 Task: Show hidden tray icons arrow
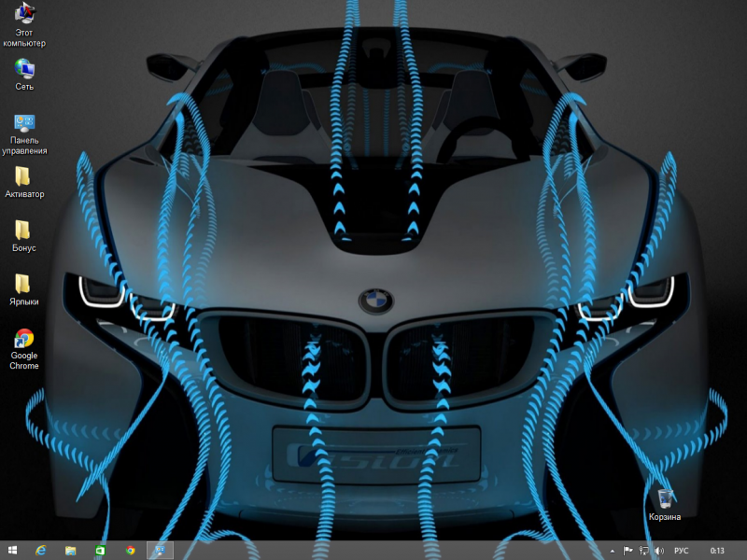click(613, 551)
